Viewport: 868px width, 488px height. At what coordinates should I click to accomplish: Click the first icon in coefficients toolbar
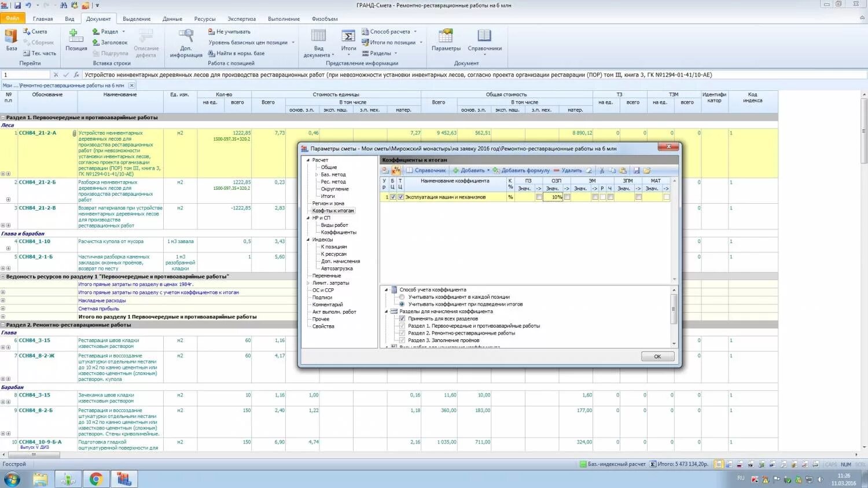385,170
